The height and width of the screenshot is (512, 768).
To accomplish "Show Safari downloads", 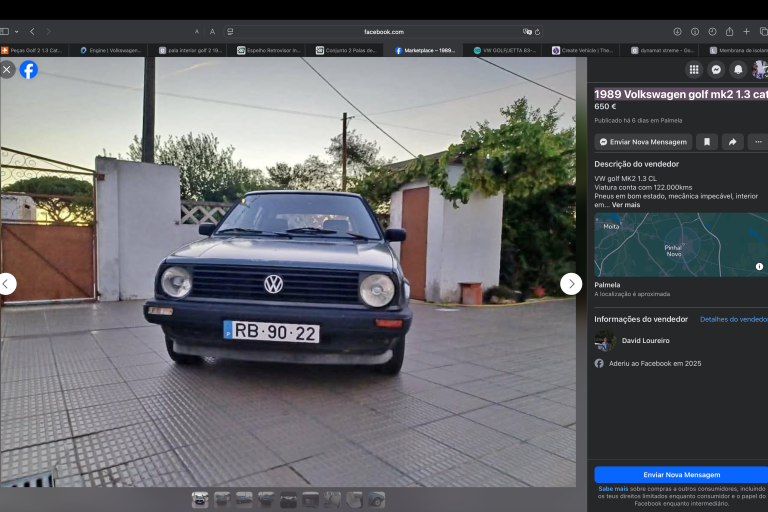I will coord(677,31).
